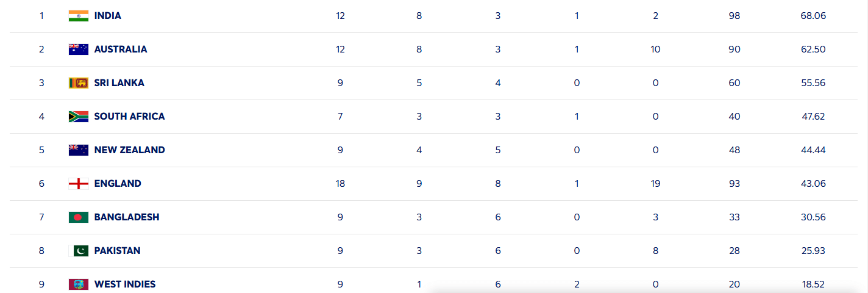This screenshot has width=868, height=293.
Task: Select the SRI LANKA team name
Action: click(x=119, y=83)
